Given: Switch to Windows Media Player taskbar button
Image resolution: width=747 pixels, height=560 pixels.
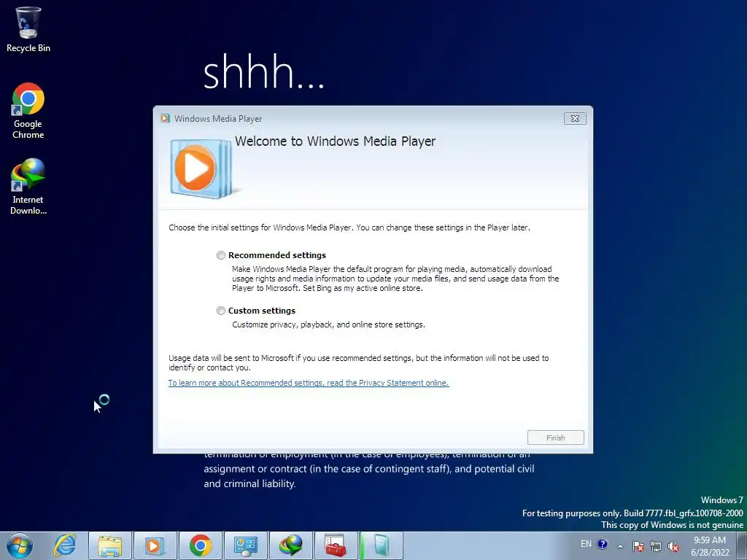Looking at the screenshot, I should click(x=155, y=545).
